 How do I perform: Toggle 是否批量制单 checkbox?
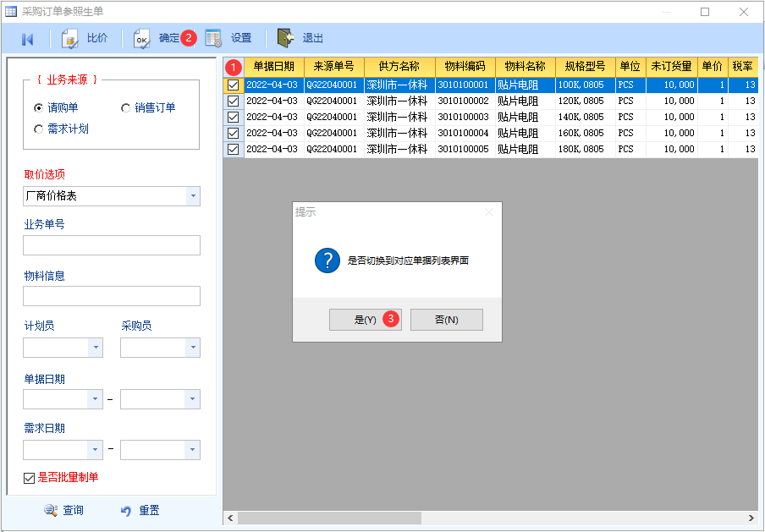pyautogui.click(x=30, y=478)
